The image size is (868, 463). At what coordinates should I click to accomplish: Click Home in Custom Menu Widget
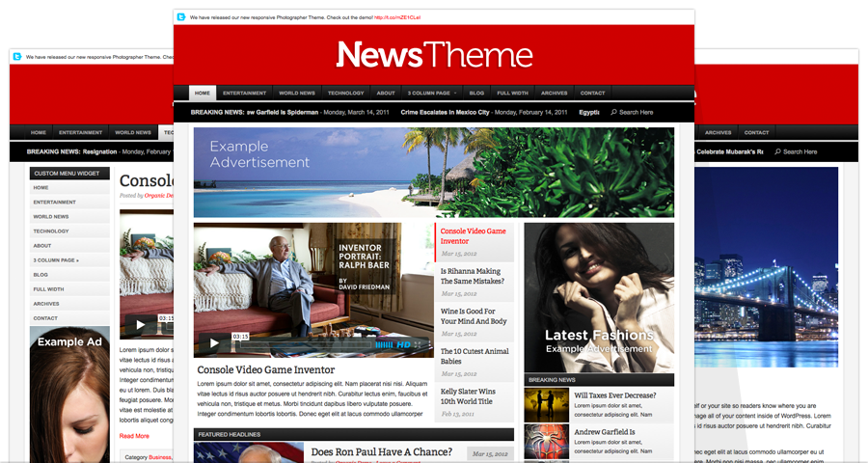pyautogui.click(x=69, y=187)
